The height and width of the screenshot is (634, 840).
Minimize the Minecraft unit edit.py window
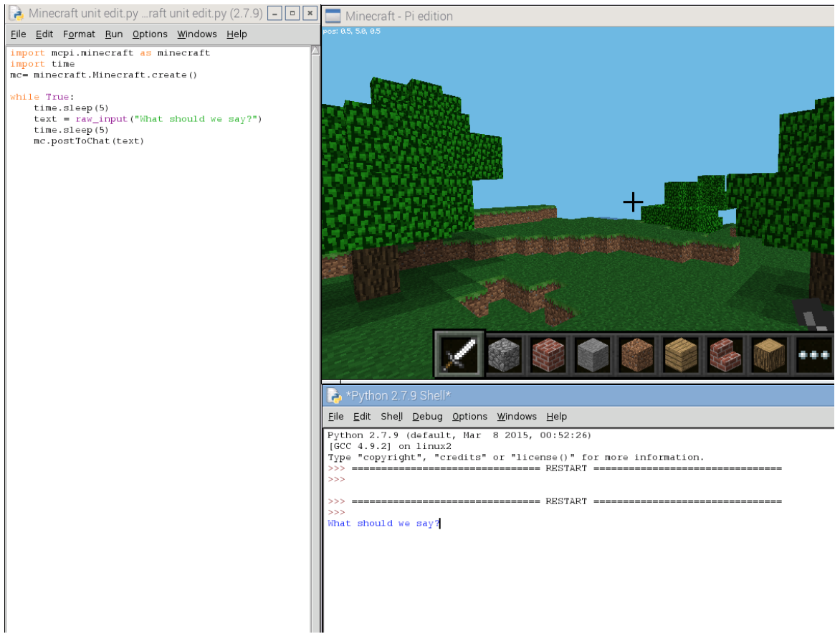point(275,14)
